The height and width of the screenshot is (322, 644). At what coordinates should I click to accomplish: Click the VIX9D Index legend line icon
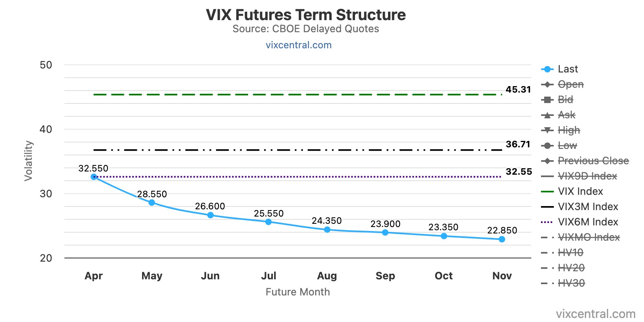(x=547, y=176)
